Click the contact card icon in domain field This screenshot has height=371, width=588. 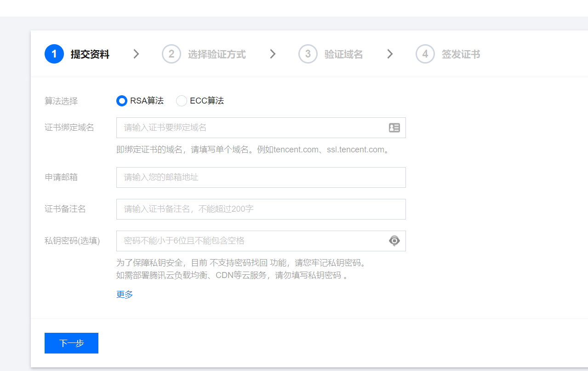click(394, 128)
